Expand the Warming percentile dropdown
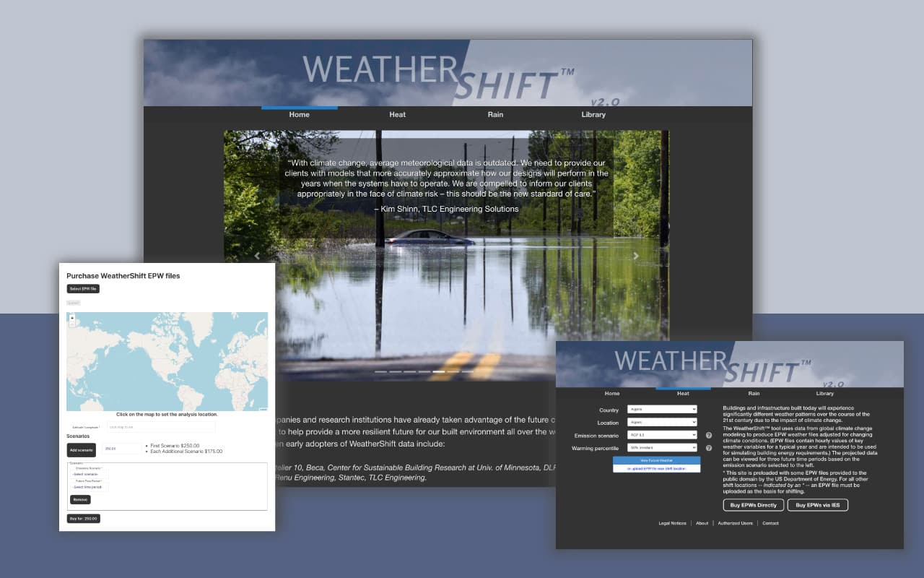The height and width of the screenshot is (578, 924). point(661,448)
